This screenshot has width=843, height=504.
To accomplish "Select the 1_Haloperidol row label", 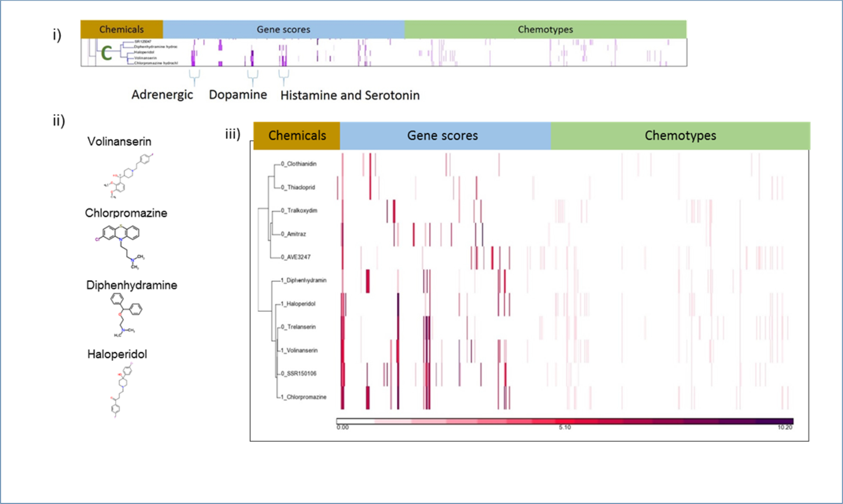I will point(298,304).
